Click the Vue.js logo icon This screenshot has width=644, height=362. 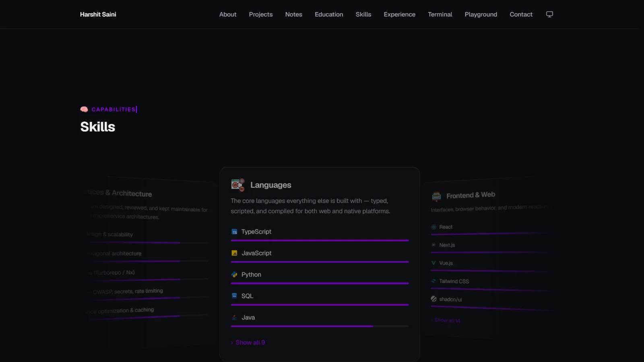pos(433,263)
